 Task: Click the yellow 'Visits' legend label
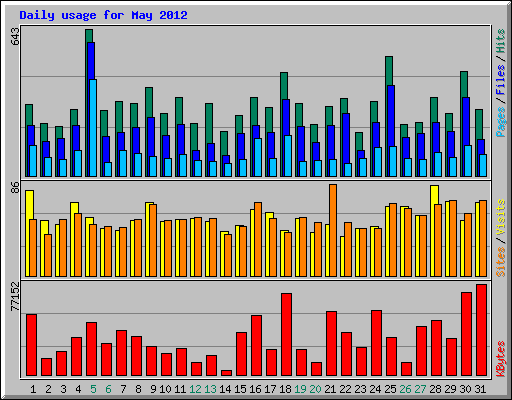[500, 217]
